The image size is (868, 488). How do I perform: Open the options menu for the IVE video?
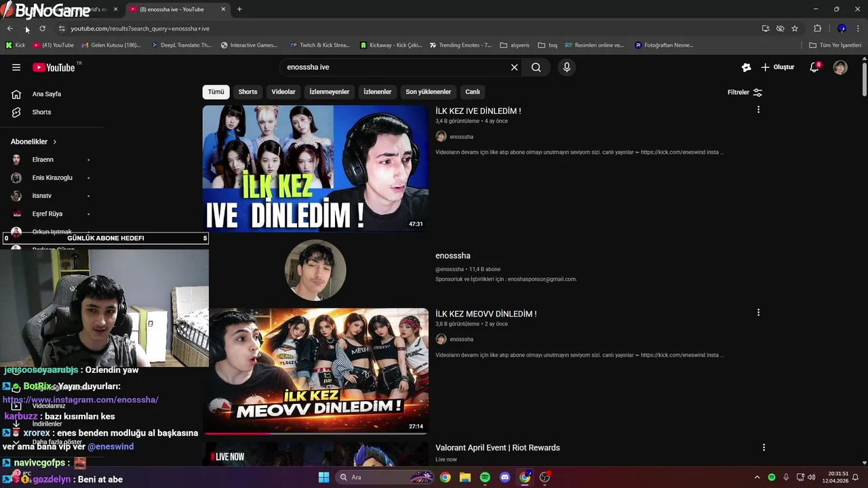[x=758, y=109]
